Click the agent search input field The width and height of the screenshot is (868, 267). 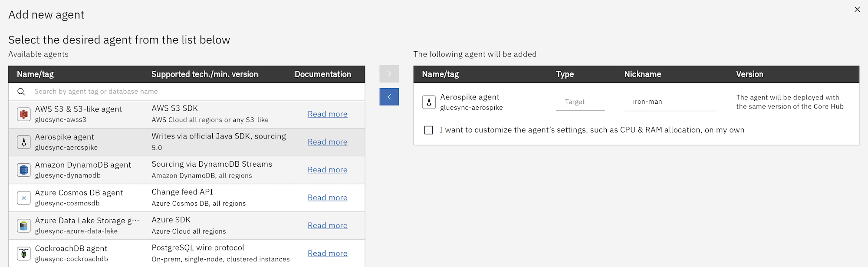[x=130, y=92]
